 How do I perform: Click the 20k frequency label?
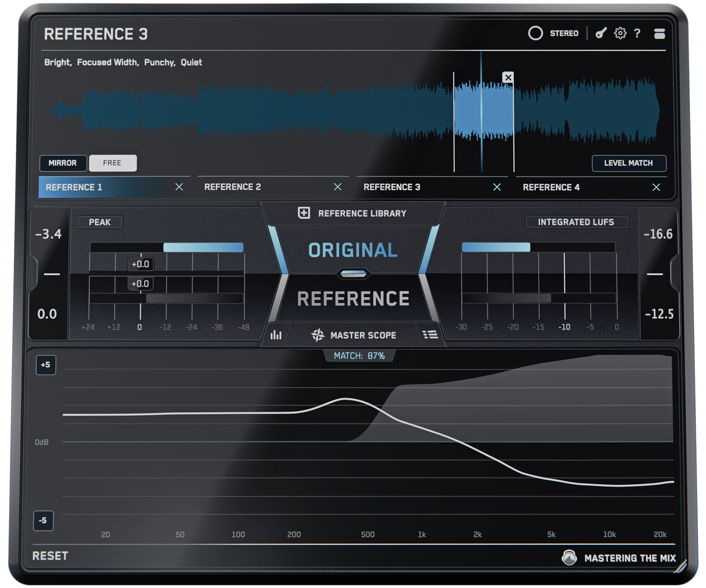pos(660,534)
